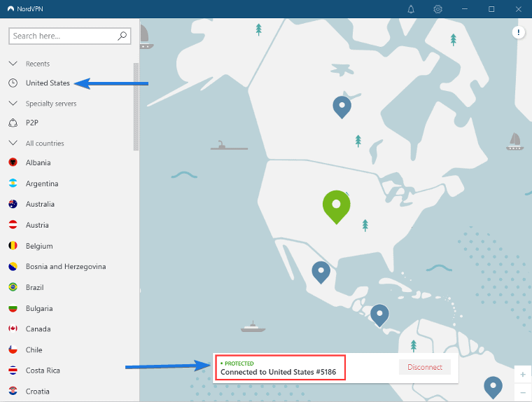Close the NordVPN window
The image size is (532, 402).
(519, 9)
